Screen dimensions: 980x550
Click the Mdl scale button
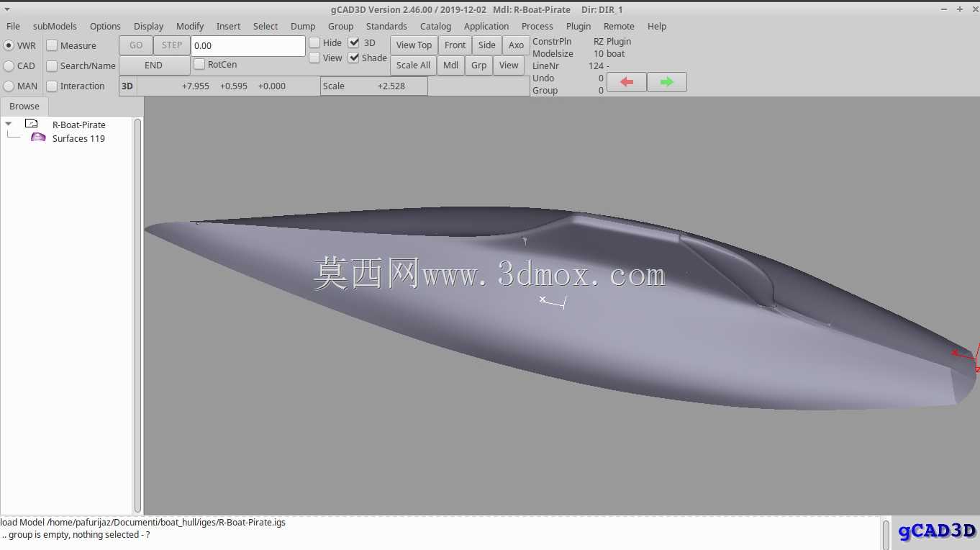tap(451, 66)
